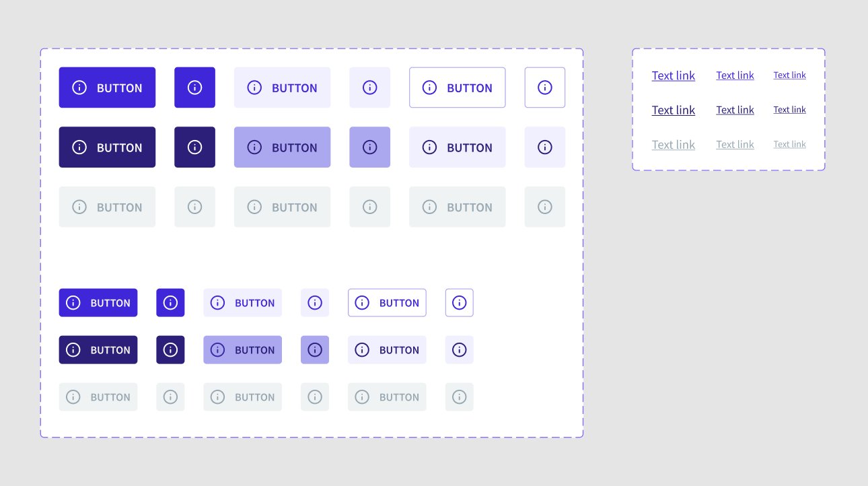
Task: Click the white outlined BUTTON
Action: pos(457,87)
